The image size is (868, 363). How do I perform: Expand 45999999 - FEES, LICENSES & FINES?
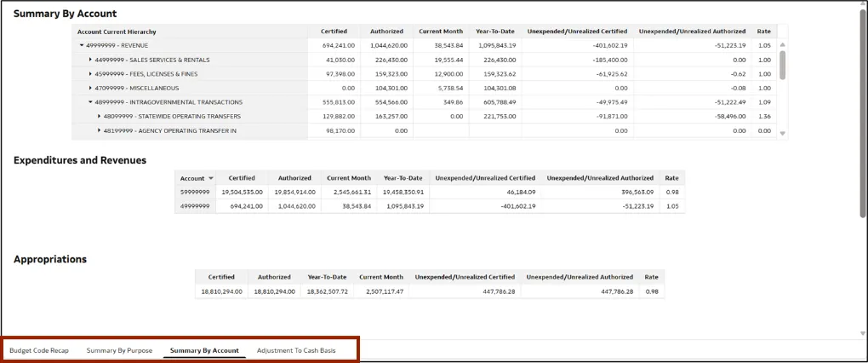90,74
